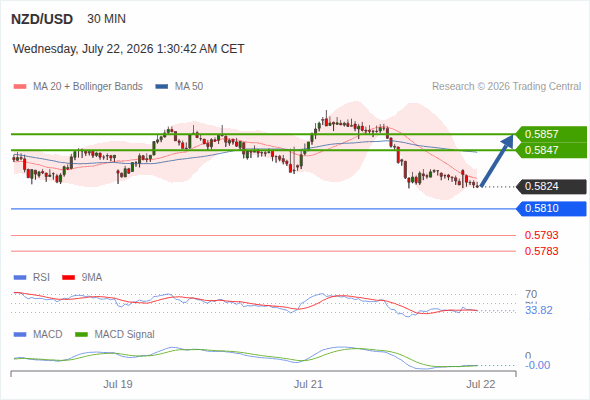This screenshot has width=590, height=400.
Task: Click the Jul 21 axis date label
Action: pos(308,384)
